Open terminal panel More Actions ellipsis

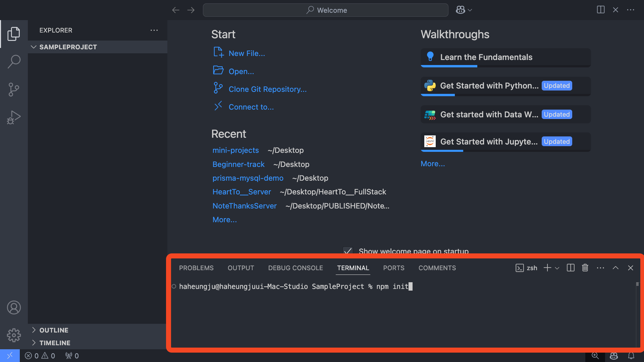(600, 268)
